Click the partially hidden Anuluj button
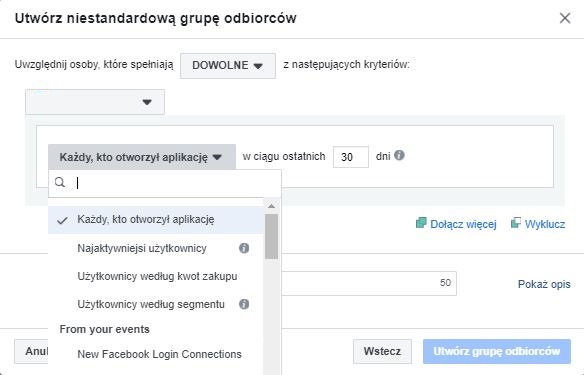The image size is (584, 375). point(32,351)
